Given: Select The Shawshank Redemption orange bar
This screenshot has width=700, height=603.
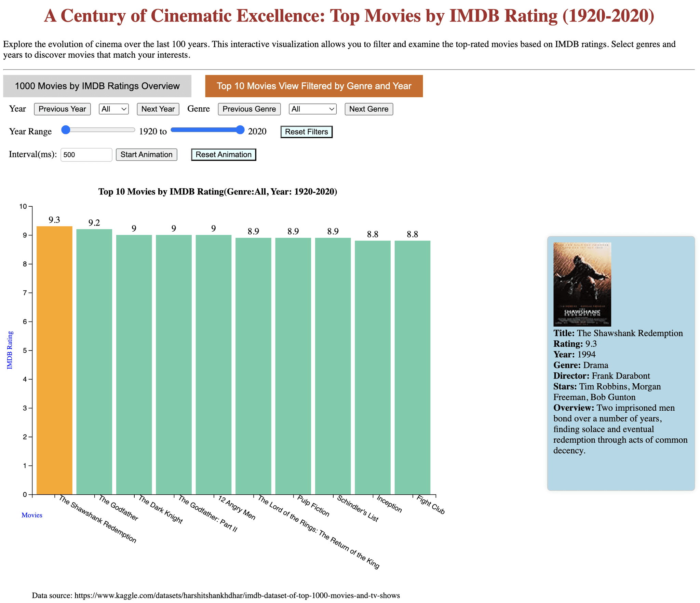Looking at the screenshot, I should point(54,360).
